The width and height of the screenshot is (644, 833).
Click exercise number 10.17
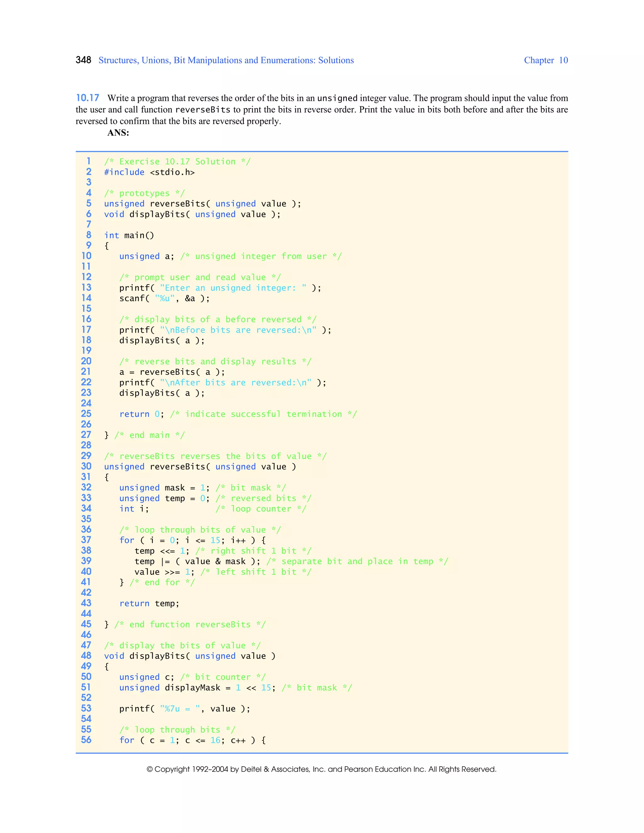coord(87,98)
